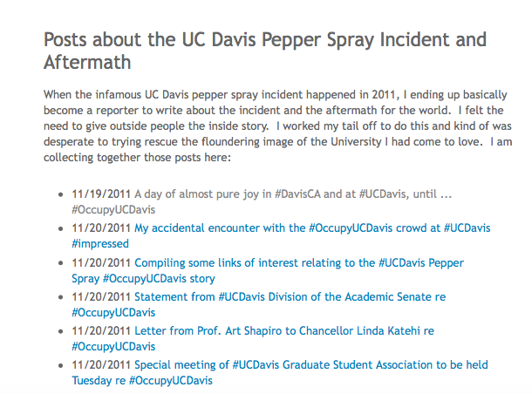
Task: Click "Spray #OccupyUCDavis story" link text
Action: (x=143, y=278)
